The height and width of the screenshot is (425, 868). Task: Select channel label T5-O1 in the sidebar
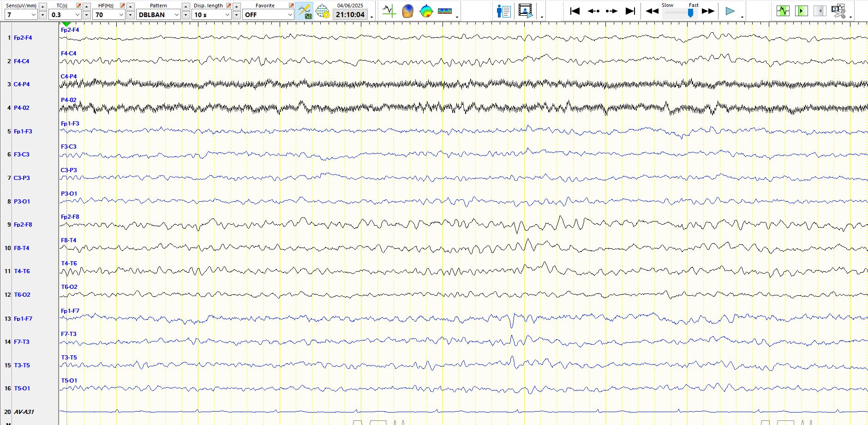pyautogui.click(x=22, y=389)
